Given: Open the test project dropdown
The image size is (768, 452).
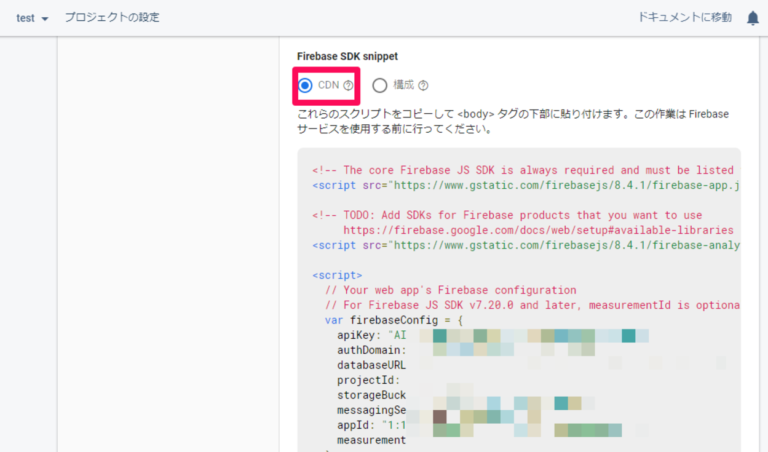Looking at the screenshot, I should click(x=32, y=18).
